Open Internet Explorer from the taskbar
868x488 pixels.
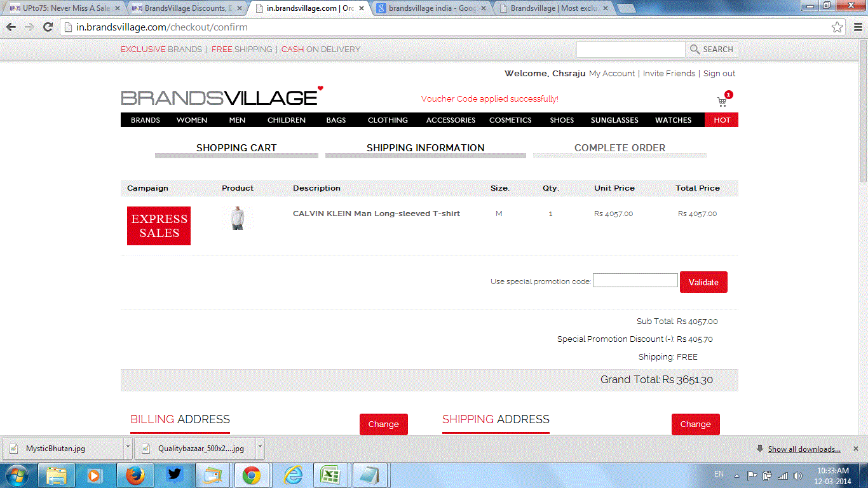[x=293, y=475]
